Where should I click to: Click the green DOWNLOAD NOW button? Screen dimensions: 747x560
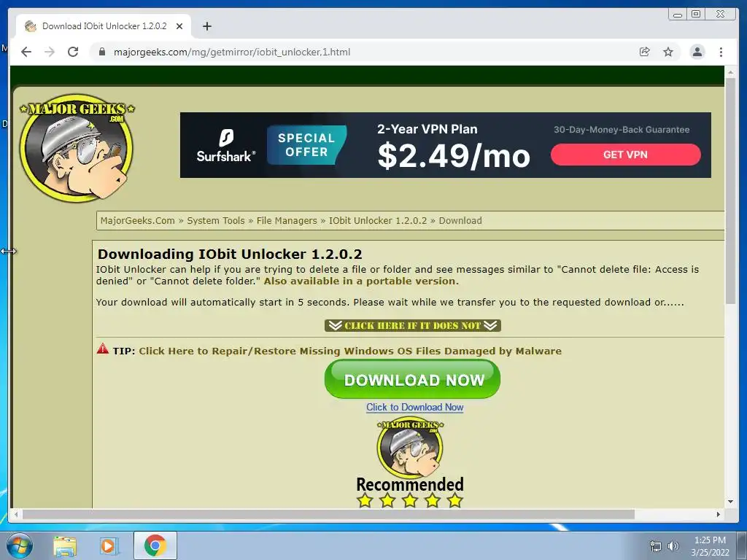click(413, 379)
